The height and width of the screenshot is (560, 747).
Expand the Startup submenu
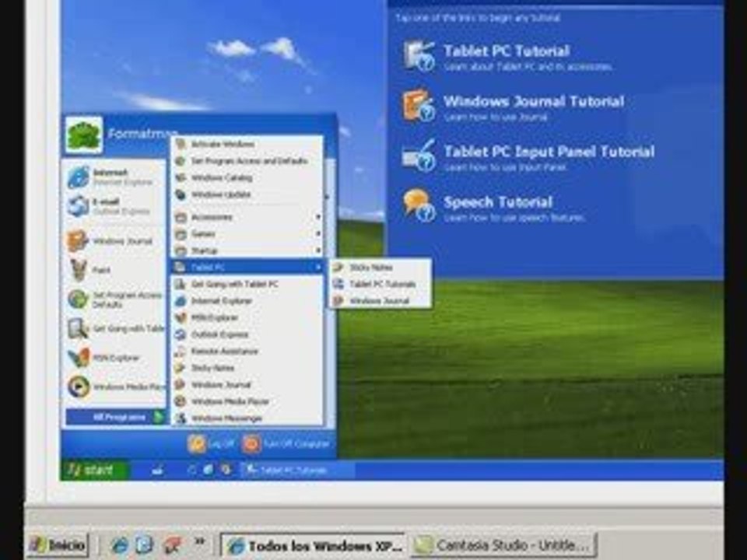coord(247,250)
